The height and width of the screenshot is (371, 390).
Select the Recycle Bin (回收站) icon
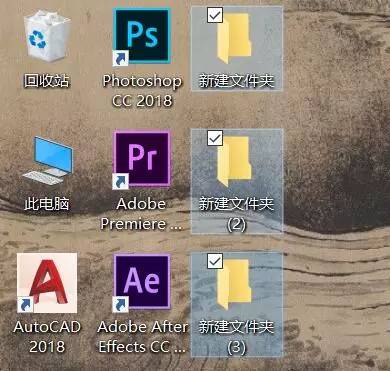47,36
